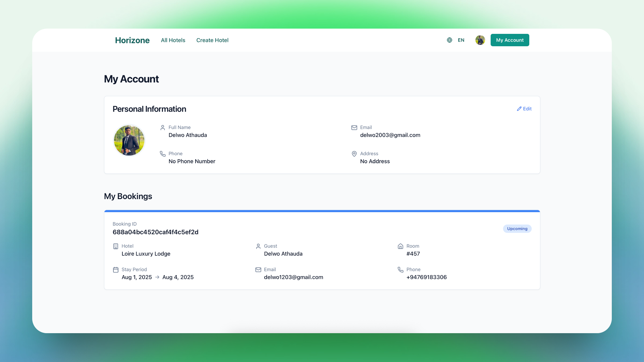The height and width of the screenshot is (362, 644).
Task: Click the house icon beside Room
Action: 400,246
